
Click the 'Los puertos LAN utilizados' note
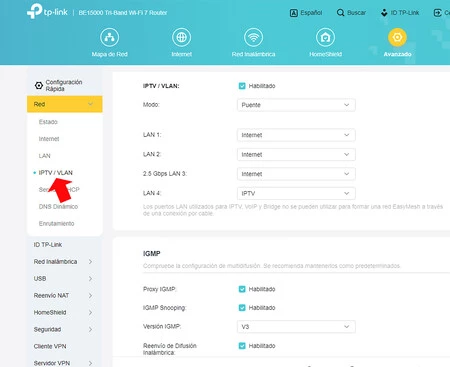coord(293,210)
